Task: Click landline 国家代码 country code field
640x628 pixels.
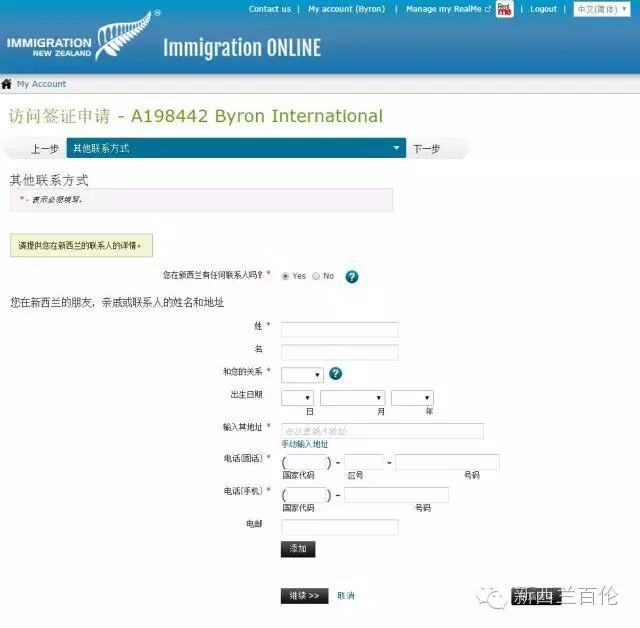Action: 306,462
